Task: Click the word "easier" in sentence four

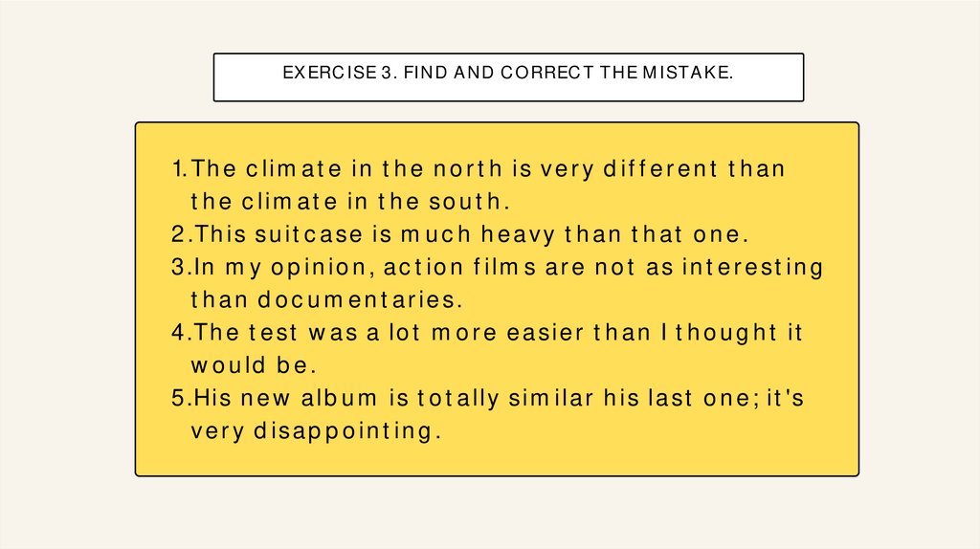Action: click(x=548, y=332)
